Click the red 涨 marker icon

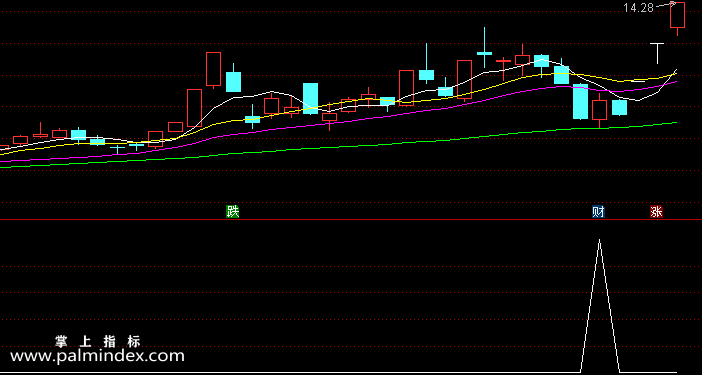coord(656,211)
